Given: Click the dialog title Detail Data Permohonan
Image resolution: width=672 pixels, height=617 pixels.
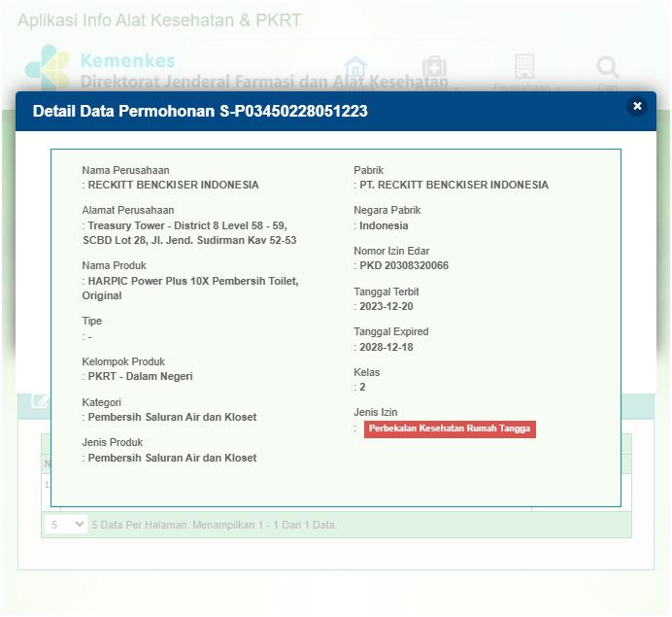Looking at the screenshot, I should pos(200,111).
